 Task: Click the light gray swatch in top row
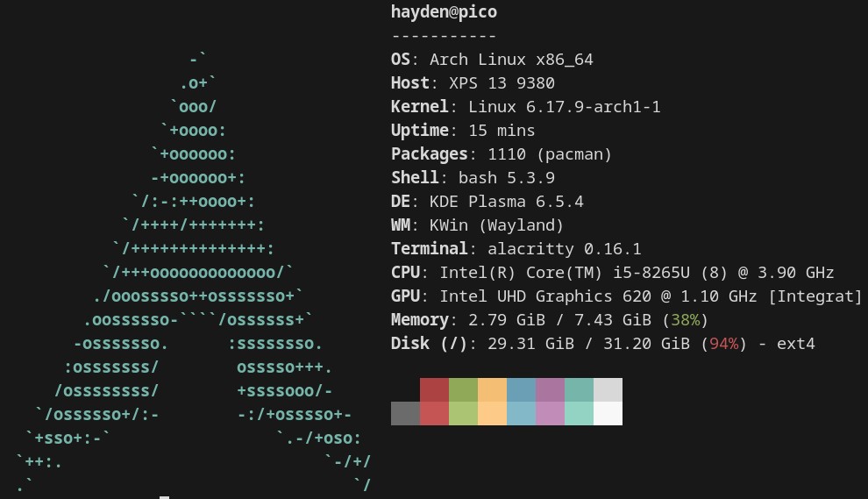tap(608, 389)
